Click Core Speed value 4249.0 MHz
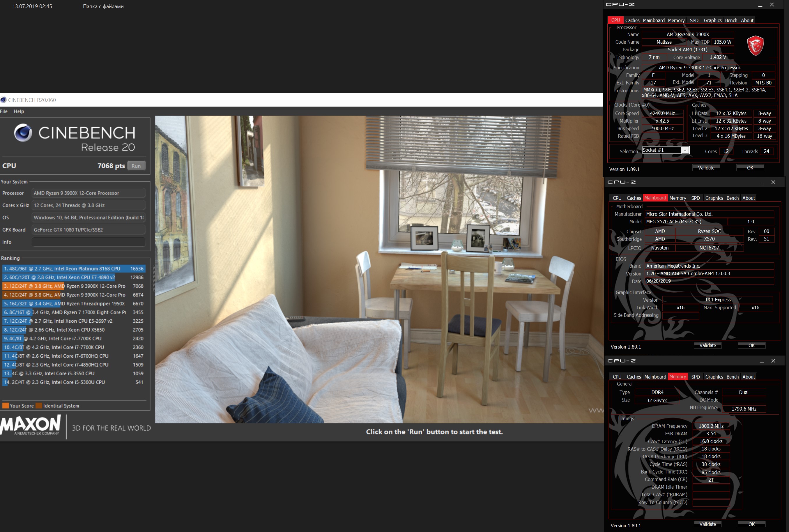This screenshot has height=532, width=789. coord(662,113)
